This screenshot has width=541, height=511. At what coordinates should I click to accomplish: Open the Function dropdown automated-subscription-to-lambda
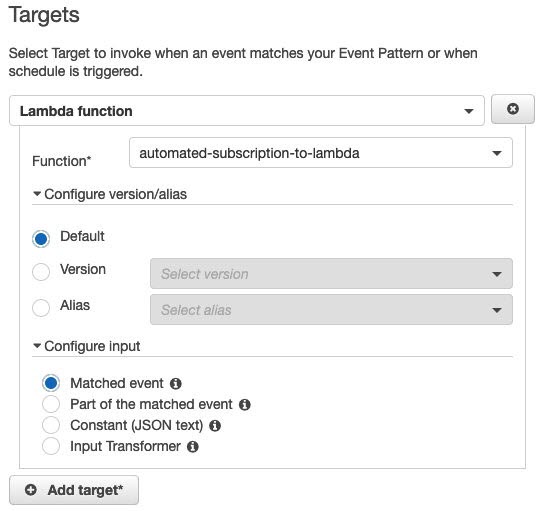pos(321,153)
